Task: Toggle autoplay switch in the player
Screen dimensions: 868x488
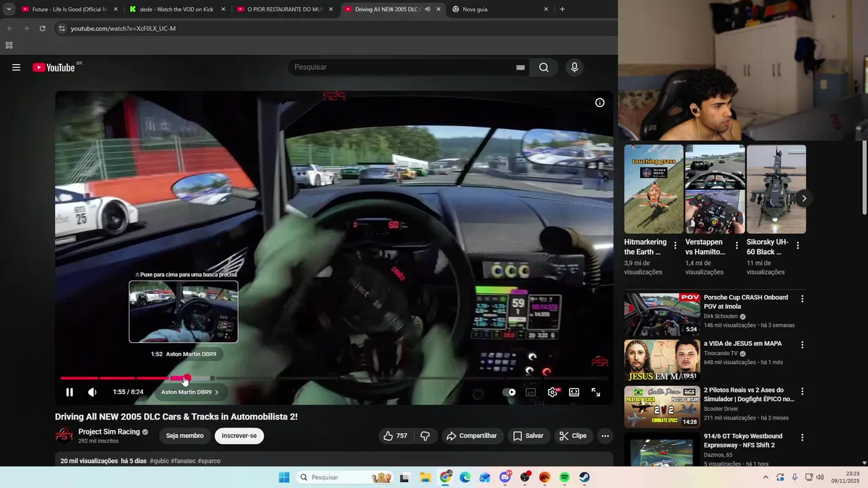Action: pos(509,392)
